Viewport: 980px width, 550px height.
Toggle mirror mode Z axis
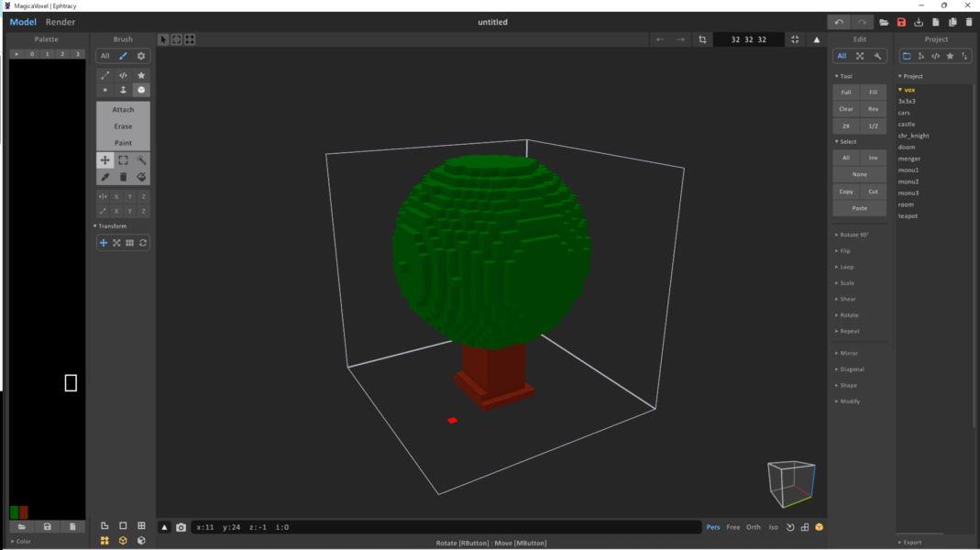point(144,196)
